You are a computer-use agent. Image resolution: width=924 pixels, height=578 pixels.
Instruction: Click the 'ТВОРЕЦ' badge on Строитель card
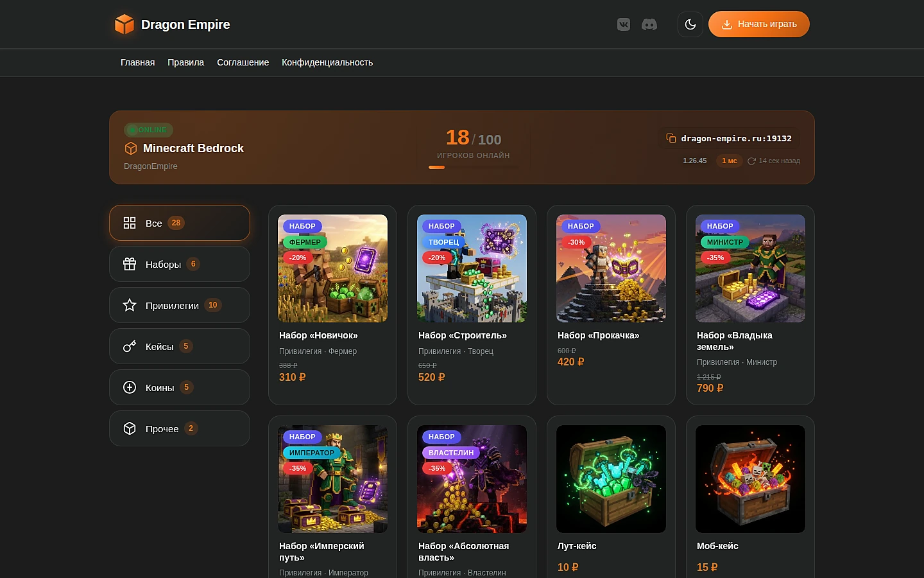[443, 242]
